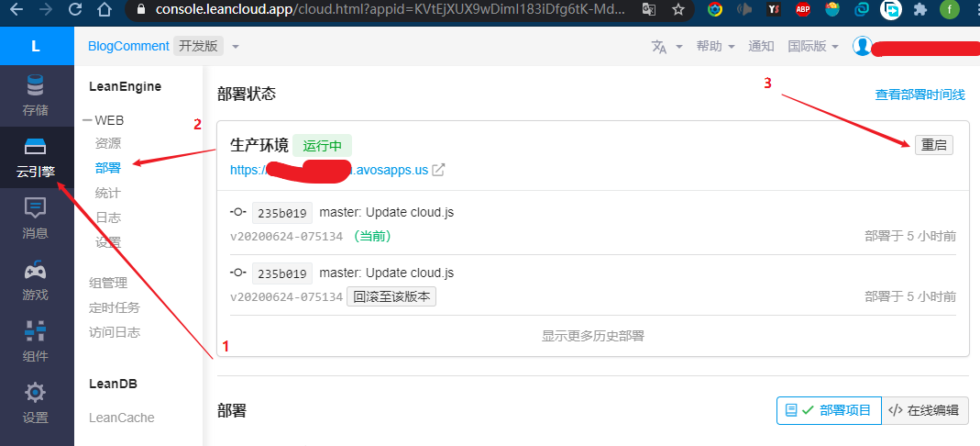Viewport: 980px width, 446px height.
Task: Bookmark this page with the star icon
Action: 678,9
